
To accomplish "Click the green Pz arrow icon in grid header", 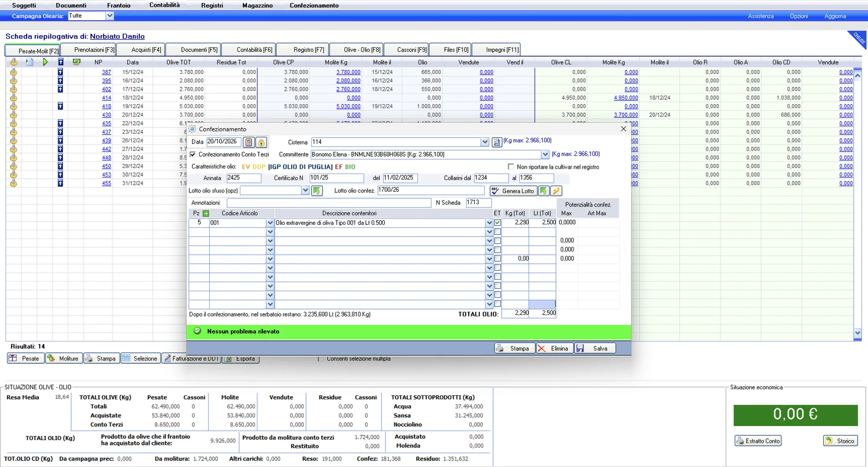I will (x=206, y=213).
